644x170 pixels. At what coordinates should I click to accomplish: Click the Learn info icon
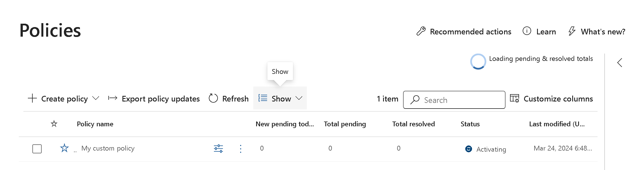pos(527,31)
